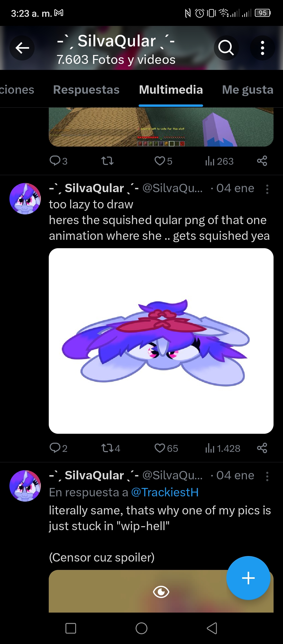Tap the blue compose tweet plus button
Screen dimensions: 283x644
[x=248, y=578]
